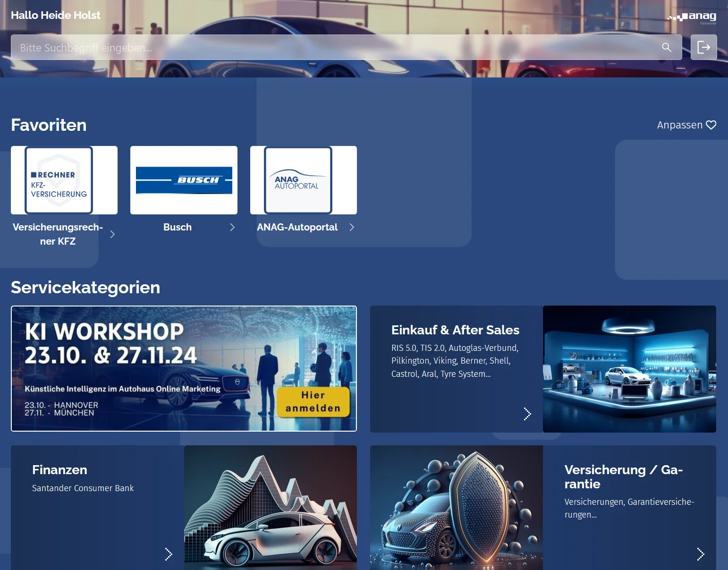Click chevron in Finanzen card
Screen dimensions: 728x570
(169, 554)
